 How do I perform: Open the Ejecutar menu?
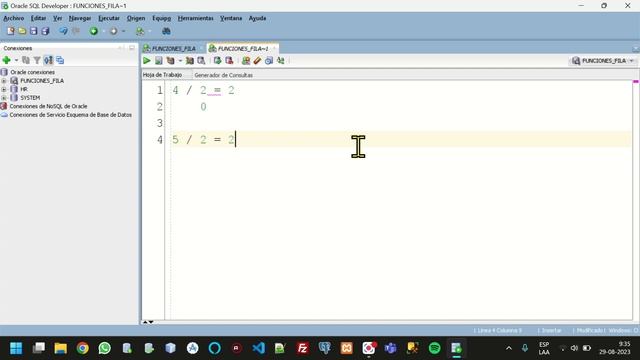pos(109,18)
